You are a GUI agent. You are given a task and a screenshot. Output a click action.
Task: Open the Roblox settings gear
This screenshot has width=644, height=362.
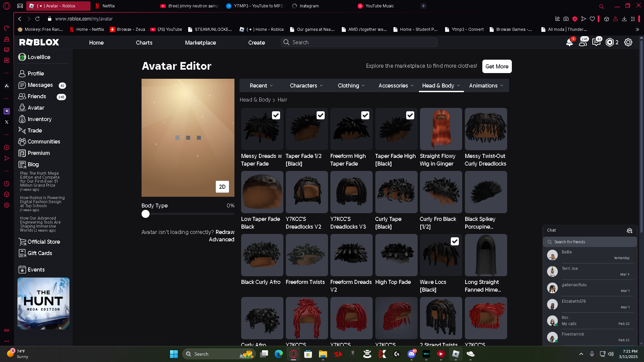point(628,43)
